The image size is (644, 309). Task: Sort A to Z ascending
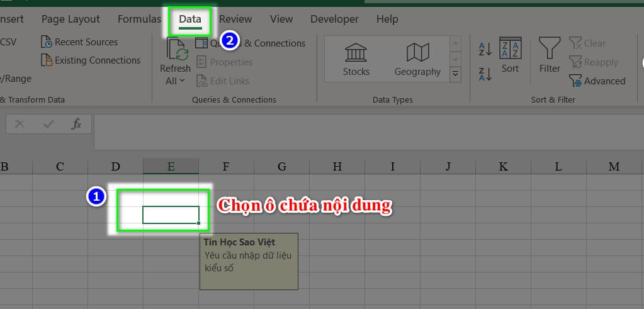pyautogui.click(x=485, y=49)
